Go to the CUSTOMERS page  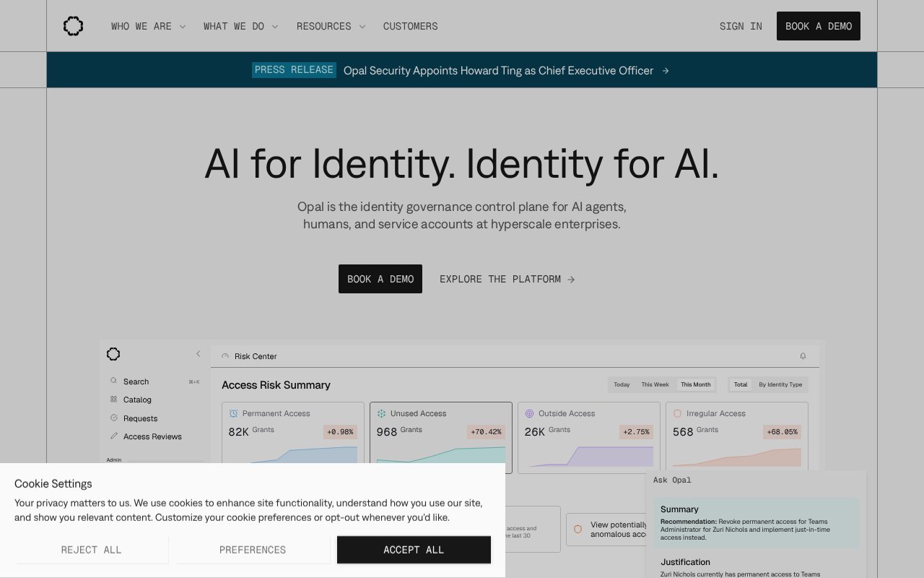click(410, 26)
